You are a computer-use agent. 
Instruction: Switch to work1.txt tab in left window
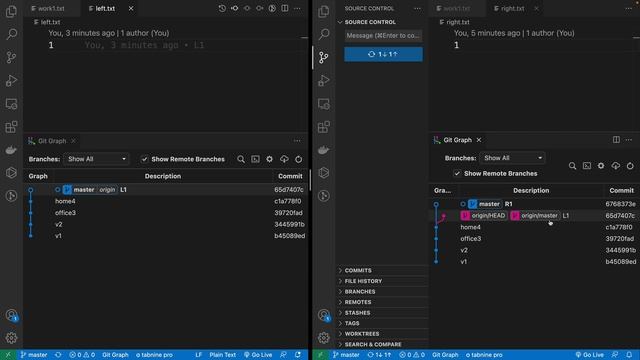[51, 8]
